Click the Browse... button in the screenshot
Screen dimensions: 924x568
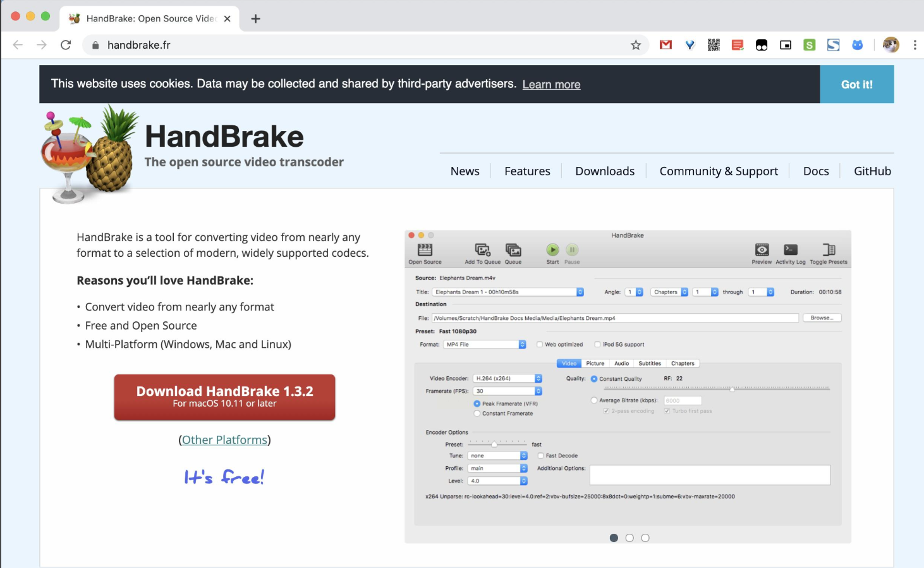point(822,318)
